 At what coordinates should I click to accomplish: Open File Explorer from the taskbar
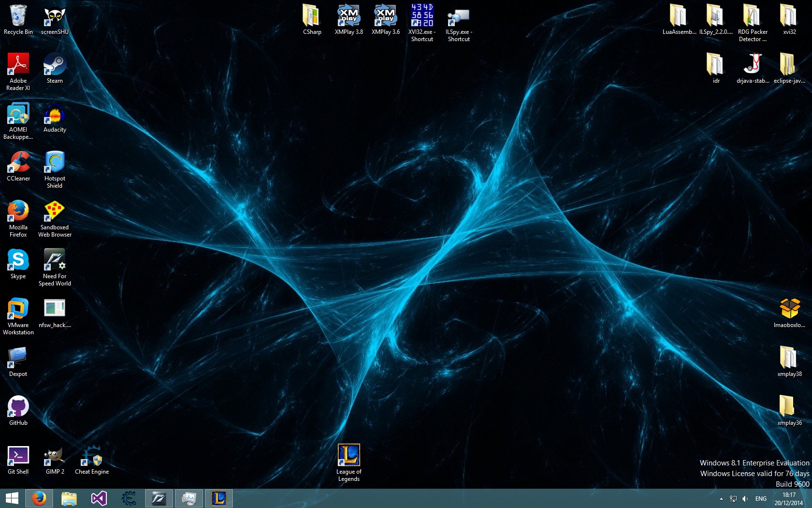(x=69, y=498)
